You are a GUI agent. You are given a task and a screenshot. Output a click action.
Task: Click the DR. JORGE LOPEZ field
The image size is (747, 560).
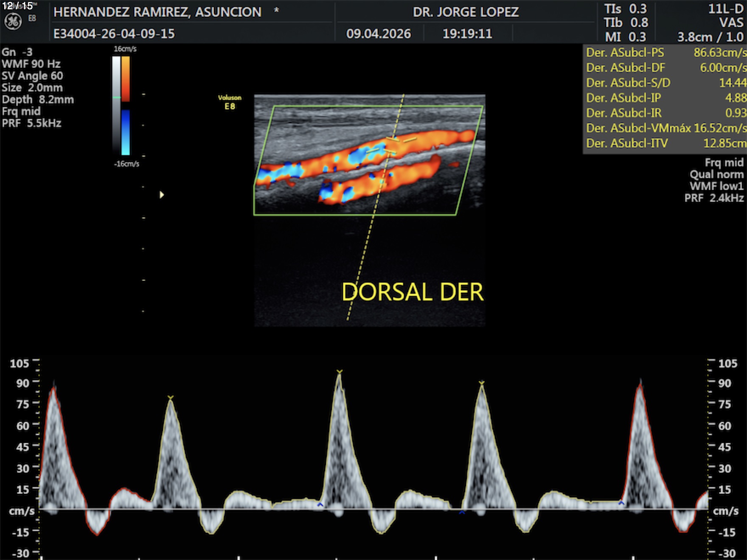(466, 12)
